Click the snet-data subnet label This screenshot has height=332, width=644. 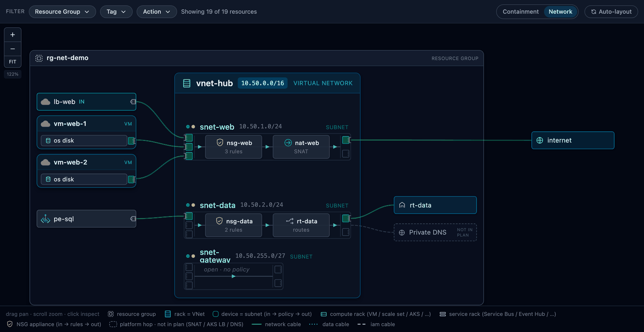click(x=217, y=205)
